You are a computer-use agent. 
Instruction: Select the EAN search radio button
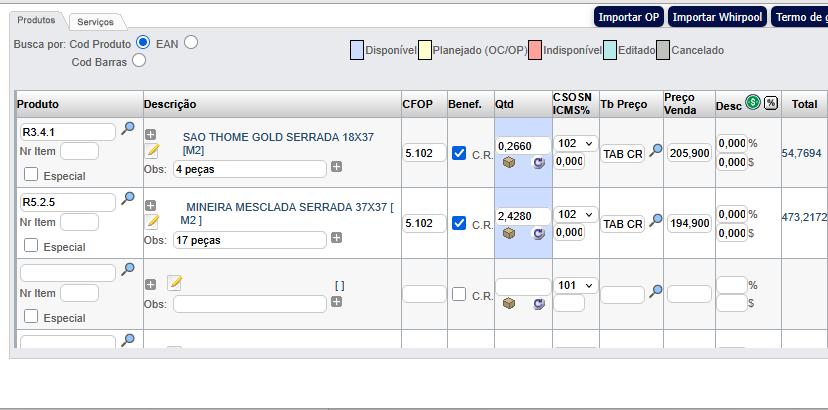point(191,42)
